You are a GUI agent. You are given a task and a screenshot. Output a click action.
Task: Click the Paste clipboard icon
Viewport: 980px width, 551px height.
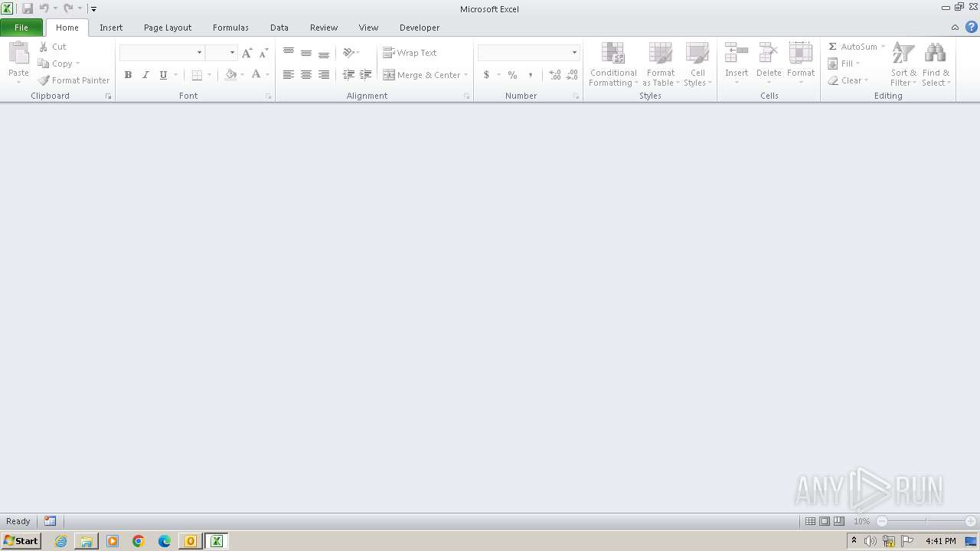(18, 54)
